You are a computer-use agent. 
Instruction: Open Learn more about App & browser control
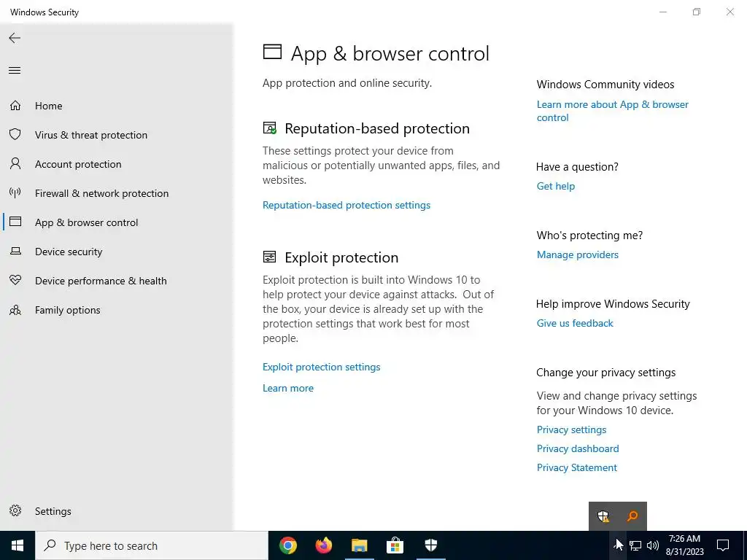[613, 111]
